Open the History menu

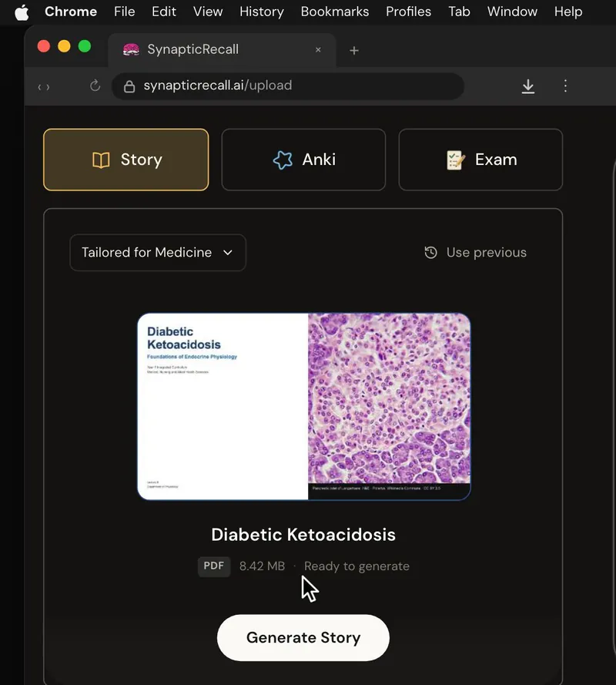(262, 12)
